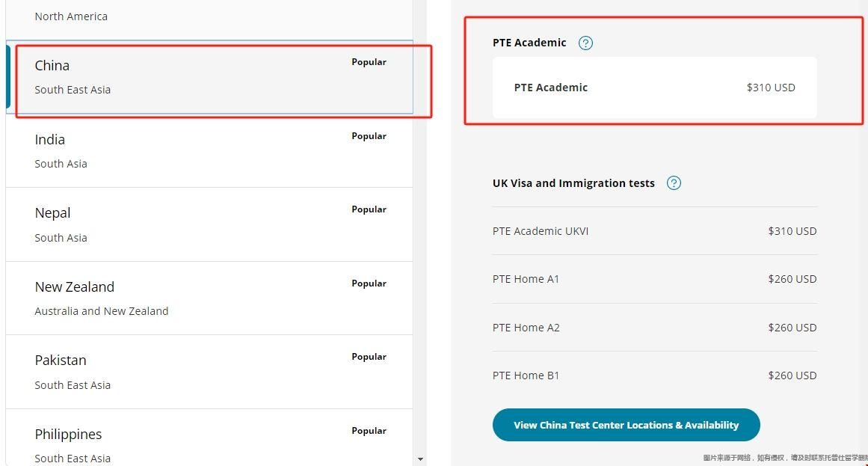868x466 pixels.
Task: Click the PTE Academic help question icon
Action: tap(586, 43)
